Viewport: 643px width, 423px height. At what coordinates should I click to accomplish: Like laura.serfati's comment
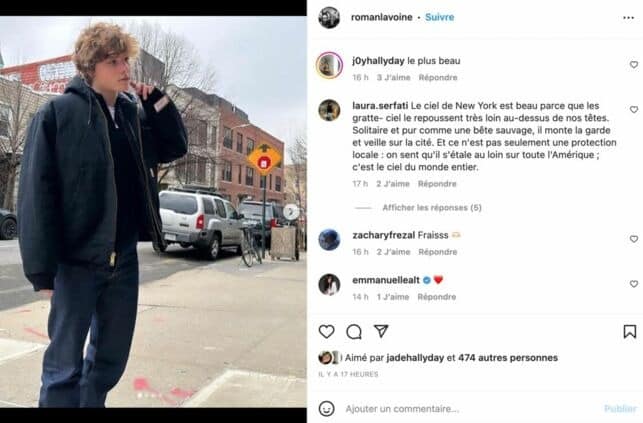click(633, 110)
